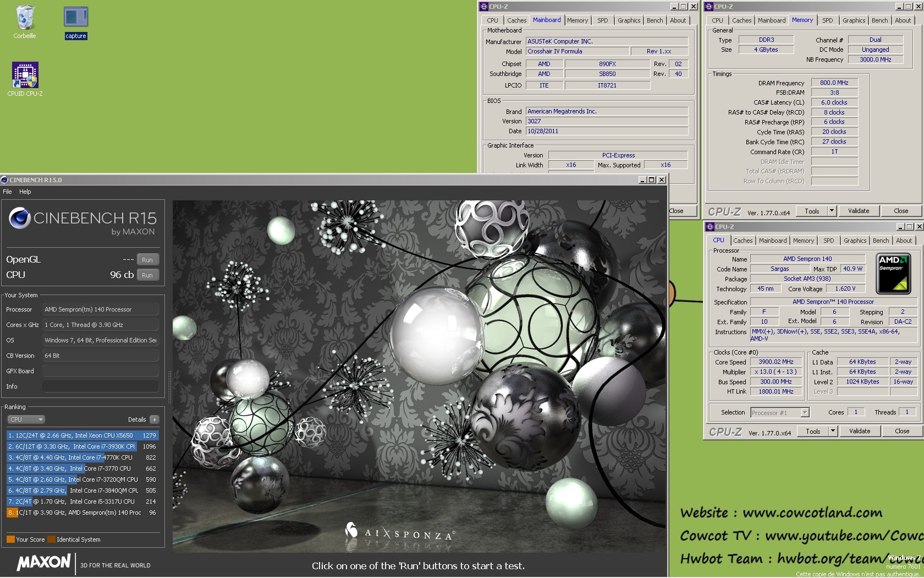Click the Crosshair IV Formula model field

577,51
